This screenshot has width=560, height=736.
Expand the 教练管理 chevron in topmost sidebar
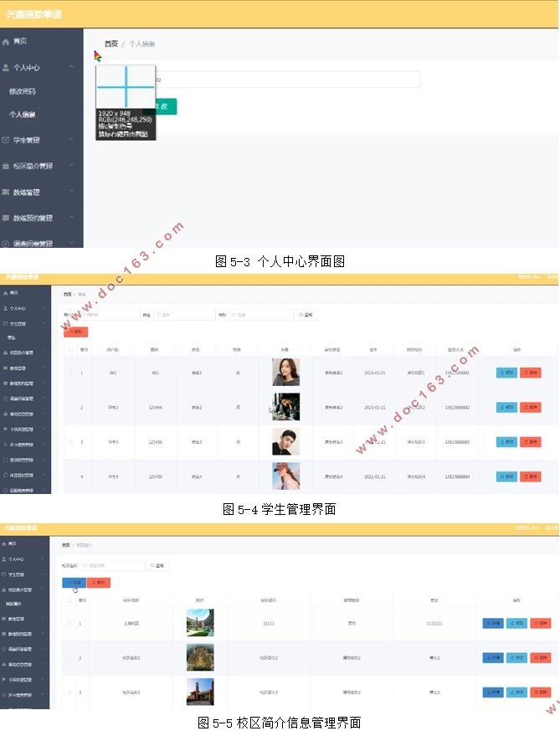coord(72,192)
